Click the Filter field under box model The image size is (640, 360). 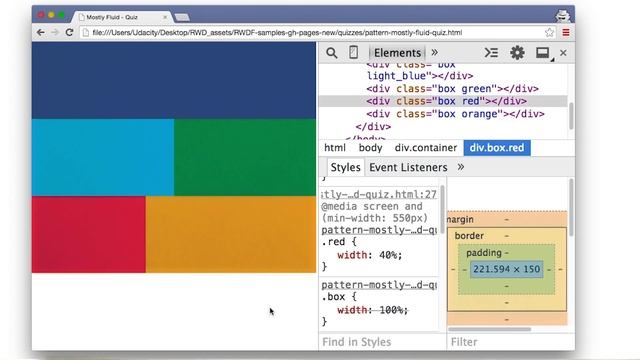511,342
